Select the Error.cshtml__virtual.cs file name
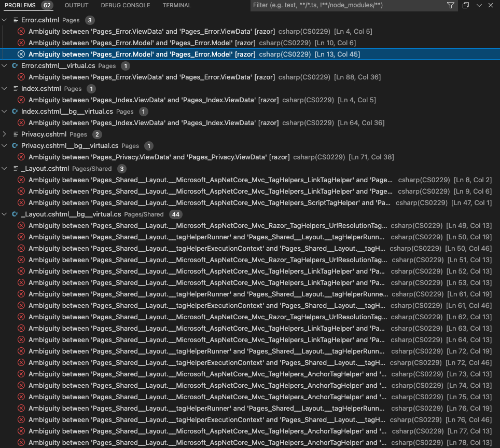 point(58,66)
